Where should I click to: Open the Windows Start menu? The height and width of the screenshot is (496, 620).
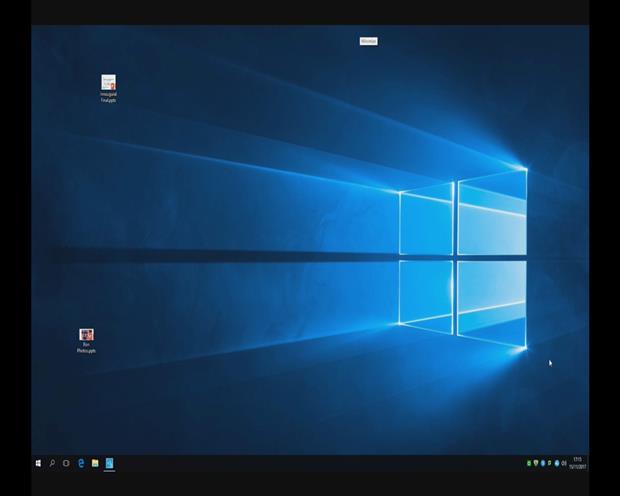(39, 463)
